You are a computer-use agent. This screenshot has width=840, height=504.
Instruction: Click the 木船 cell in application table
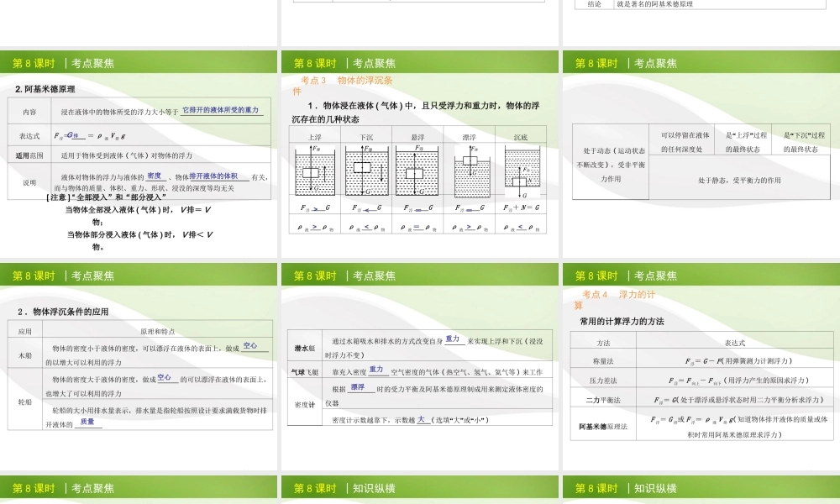(x=25, y=354)
